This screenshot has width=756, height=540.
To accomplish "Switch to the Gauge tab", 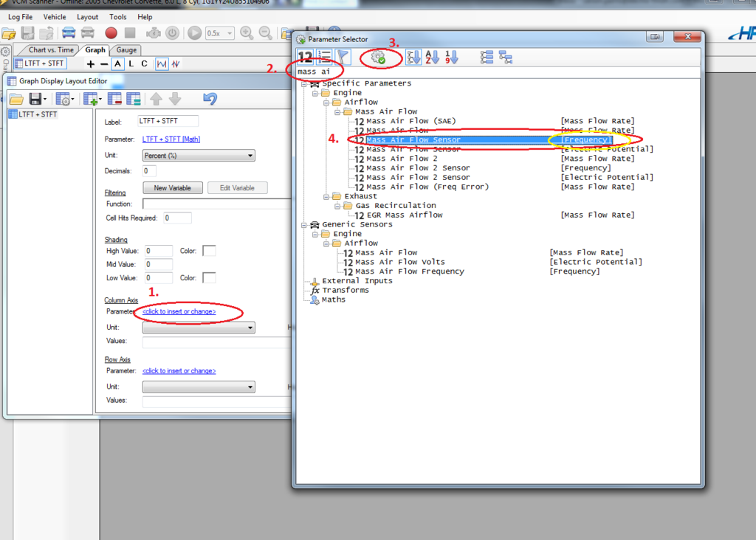I will (126, 50).
